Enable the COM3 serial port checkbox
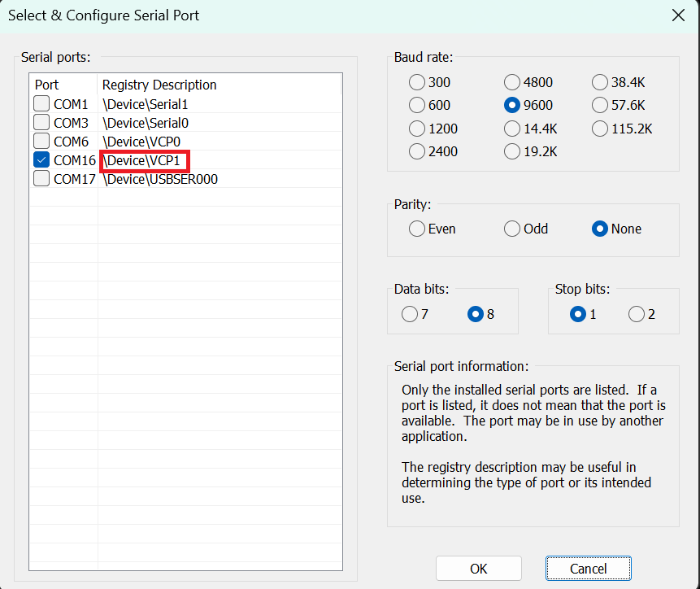The image size is (700, 589). click(41, 123)
